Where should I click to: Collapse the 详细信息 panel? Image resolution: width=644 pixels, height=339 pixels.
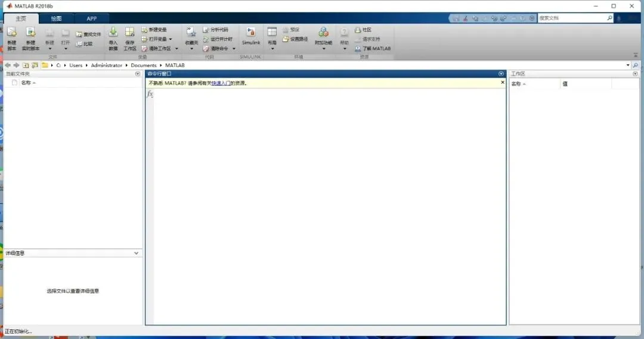click(137, 253)
